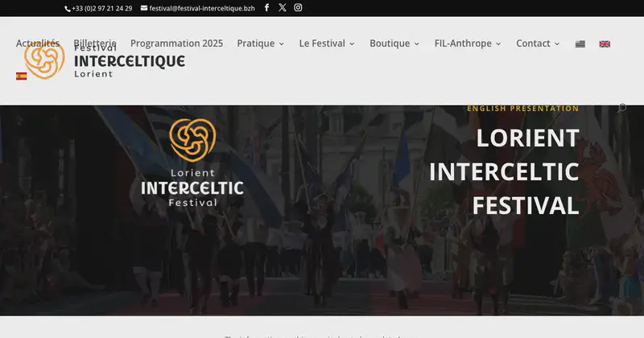The width and height of the screenshot is (644, 338).
Task: Open the FIL-Anthrope menu label
Action: coord(463,43)
